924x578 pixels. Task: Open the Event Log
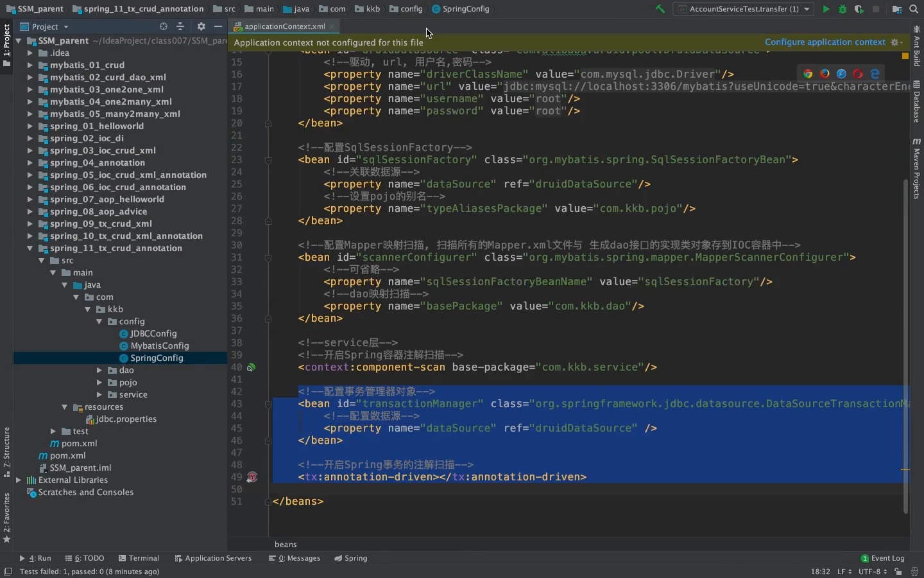(x=882, y=558)
